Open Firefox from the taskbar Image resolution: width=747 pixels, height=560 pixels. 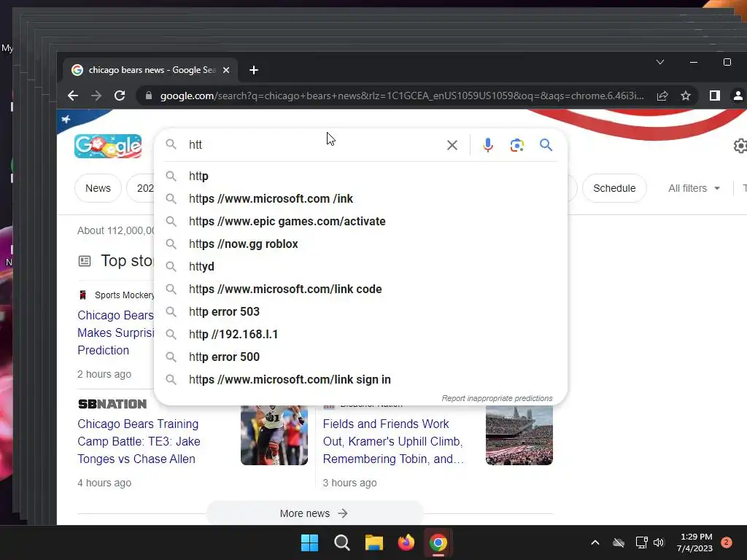406,542
